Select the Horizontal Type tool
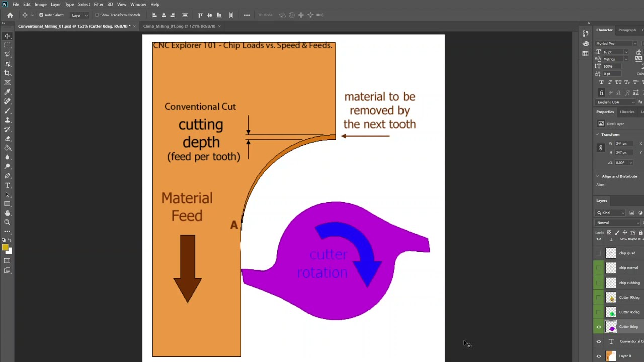The width and height of the screenshot is (644, 362). point(7,185)
